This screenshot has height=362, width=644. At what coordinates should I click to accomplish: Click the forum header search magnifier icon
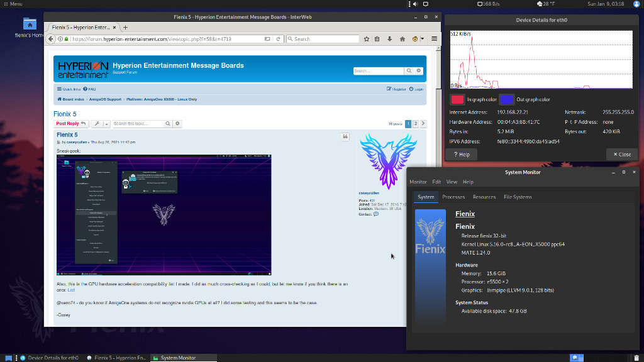point(409,70)
